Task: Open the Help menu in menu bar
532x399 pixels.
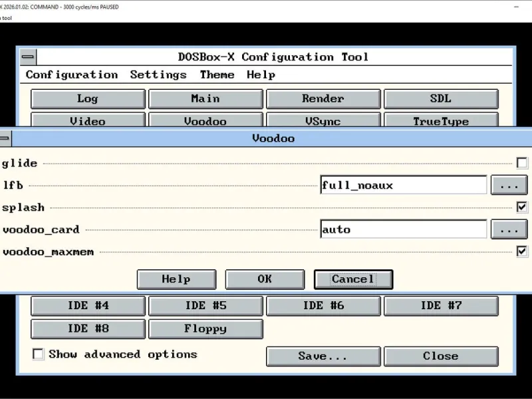Action: [261, 74]
